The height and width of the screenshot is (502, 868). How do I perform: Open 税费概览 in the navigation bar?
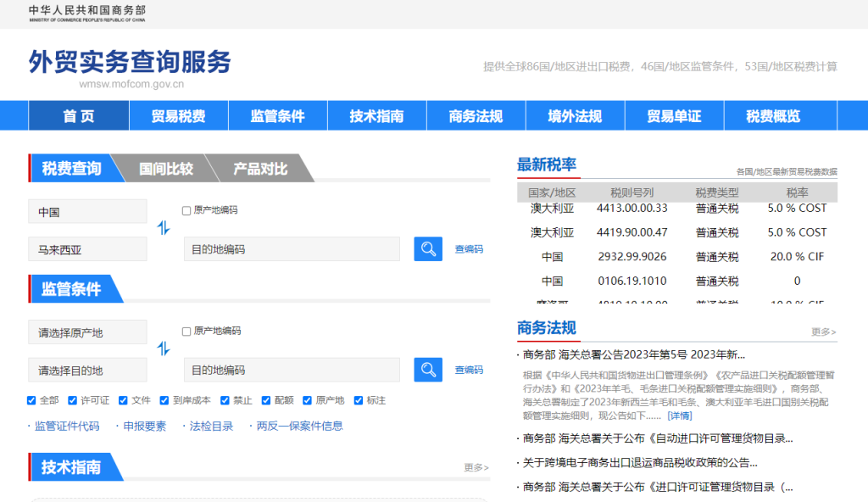[x=773, y=116]
